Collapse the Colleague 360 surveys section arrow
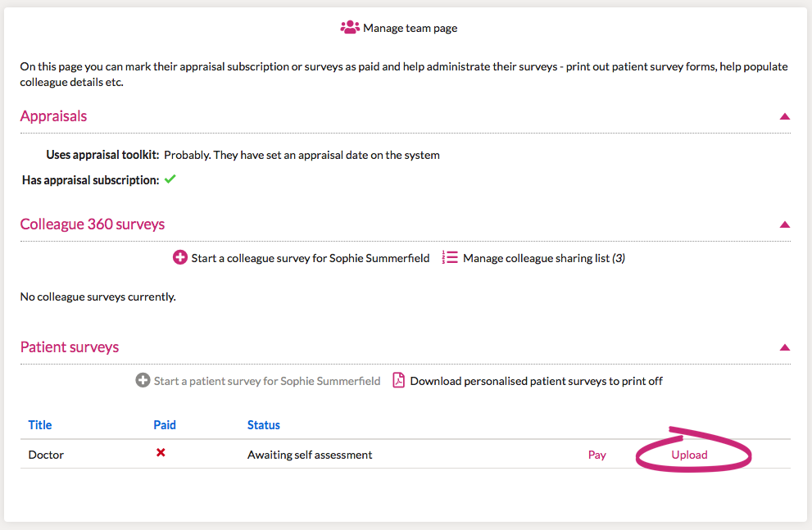 coord(784,224)
